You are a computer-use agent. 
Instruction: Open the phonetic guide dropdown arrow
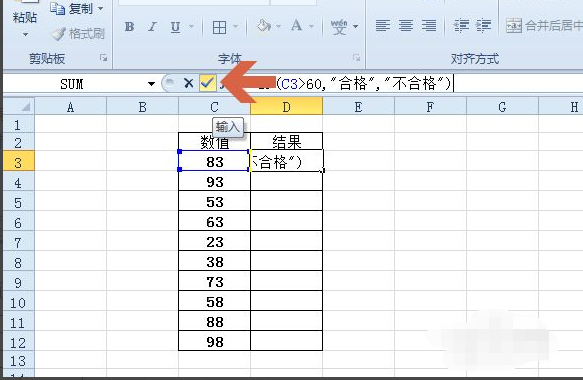(355, 26)
